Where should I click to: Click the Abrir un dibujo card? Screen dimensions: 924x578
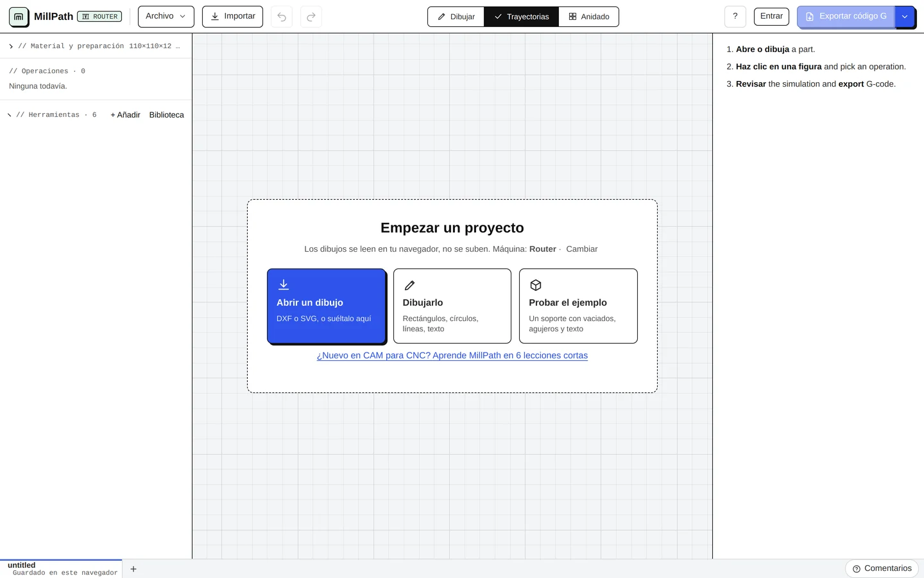coord(327,306)
